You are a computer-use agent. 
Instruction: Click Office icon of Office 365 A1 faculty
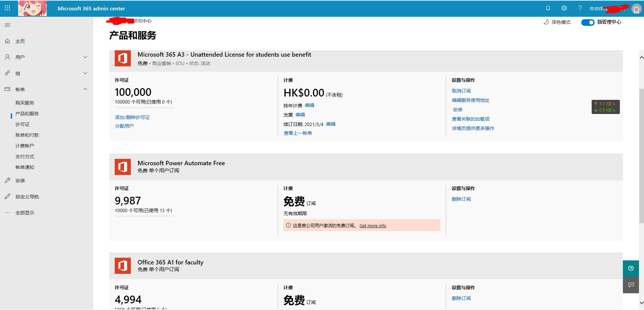[x=123, y=266]
